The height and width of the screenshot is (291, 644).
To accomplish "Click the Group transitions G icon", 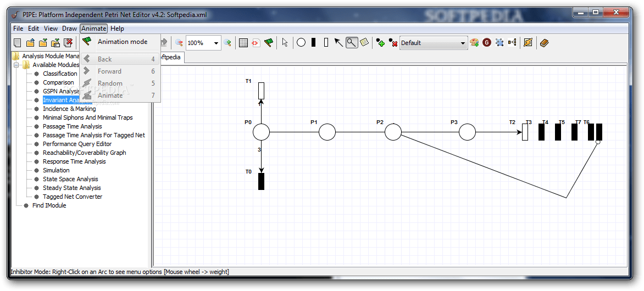I will pyautogui.click(x=487, y=43).
